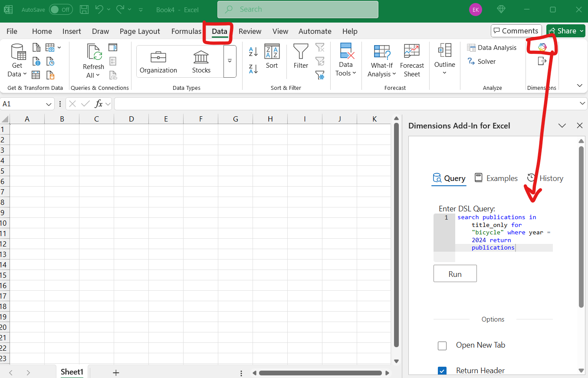This screenshot has height=378, width=588.
Task: Switch to the Review ribbon tab
Action: (x=250, y=31)
